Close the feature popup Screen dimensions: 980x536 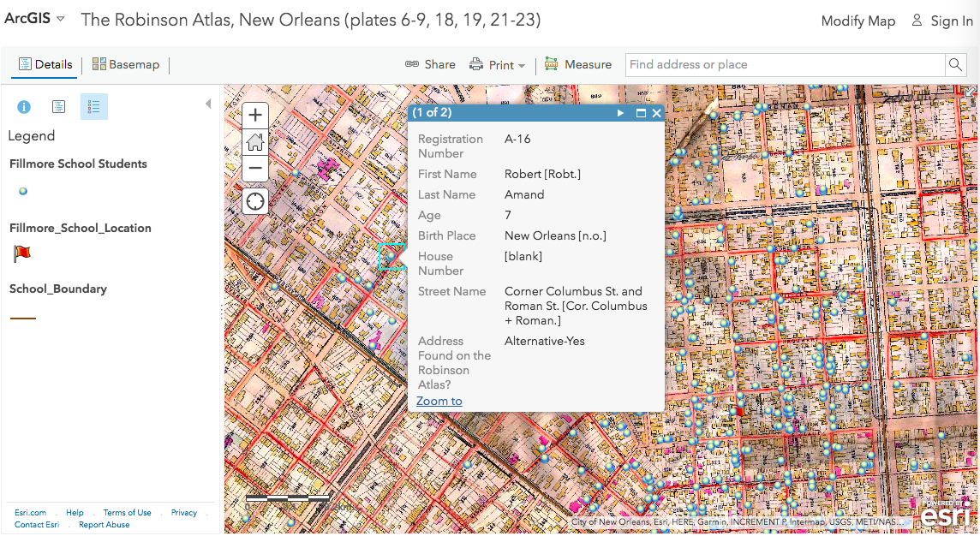656,113
